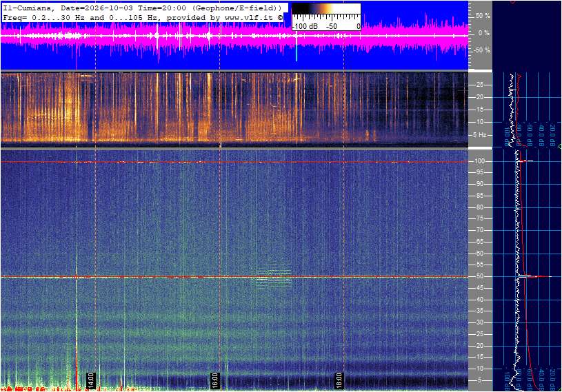
Task: Click the 95 tick on the E-field axis
Action: (x=479, y=172)
